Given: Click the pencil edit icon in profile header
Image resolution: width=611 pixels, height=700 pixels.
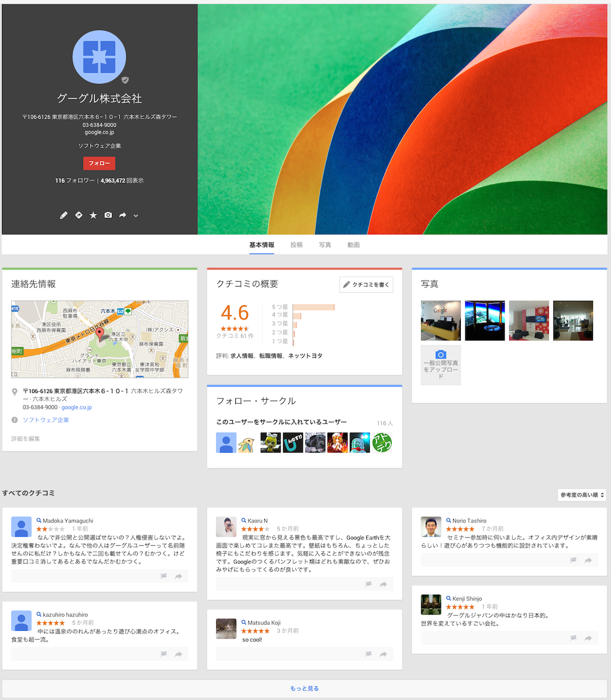Looking at the screenshot, I should pyautogui.click(x=64, y=215).
